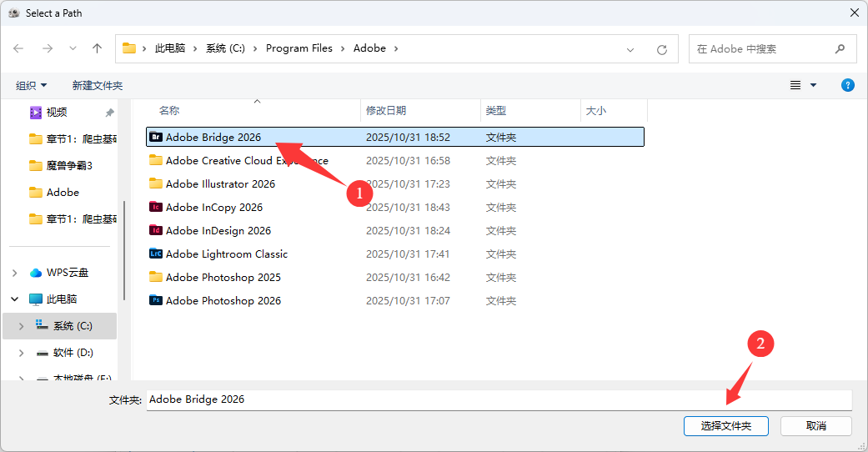Click the pin icon next to 视频
This screenshot has height=452, width=868.
tap(109, 113)
